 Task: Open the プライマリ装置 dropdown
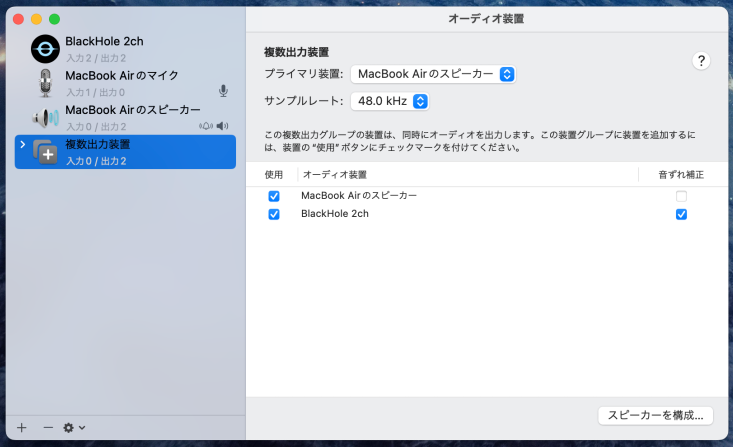tap(433, 74)
